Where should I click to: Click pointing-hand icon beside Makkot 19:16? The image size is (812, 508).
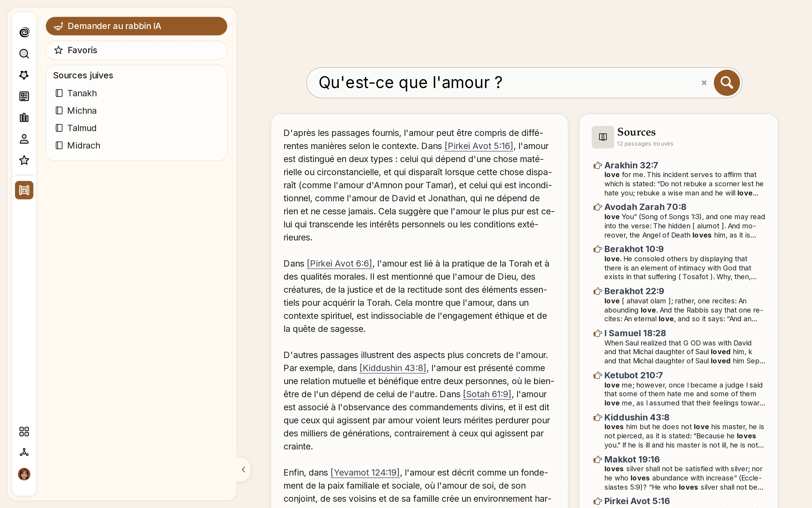click(598, 459)
